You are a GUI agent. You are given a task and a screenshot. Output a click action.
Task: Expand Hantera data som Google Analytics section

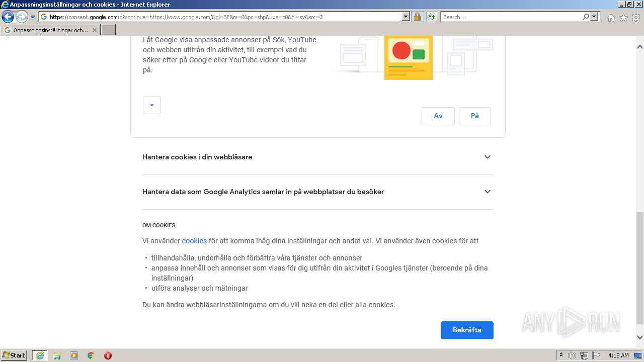pos(318,192)
